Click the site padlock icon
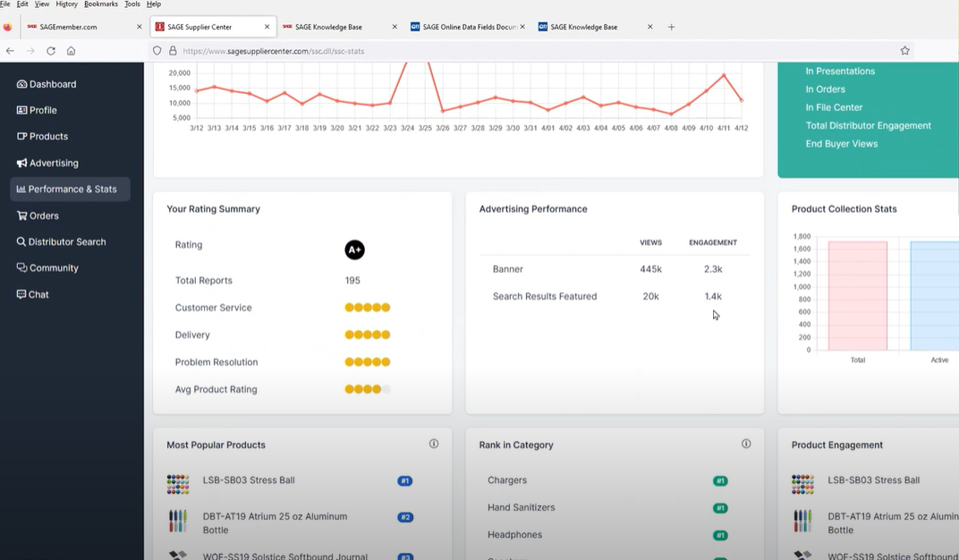Image resolution: width=959 pixels, height=560 pixels. [173, 51]
